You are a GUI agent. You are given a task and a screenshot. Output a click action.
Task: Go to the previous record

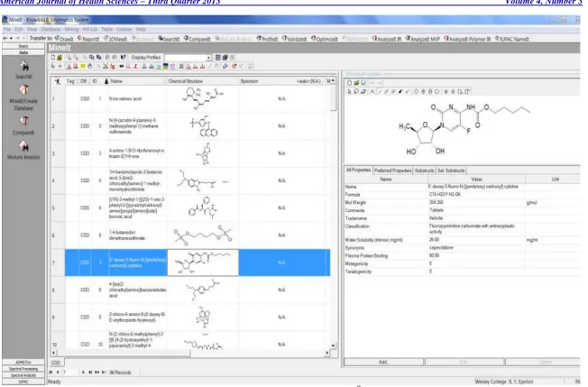point(58,373)
